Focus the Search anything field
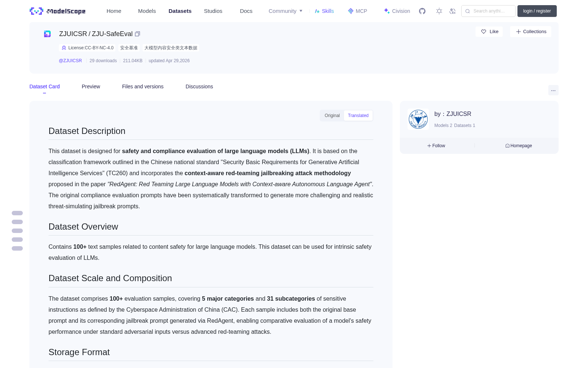This screenshot has width=588, height=368. [488, 11]
